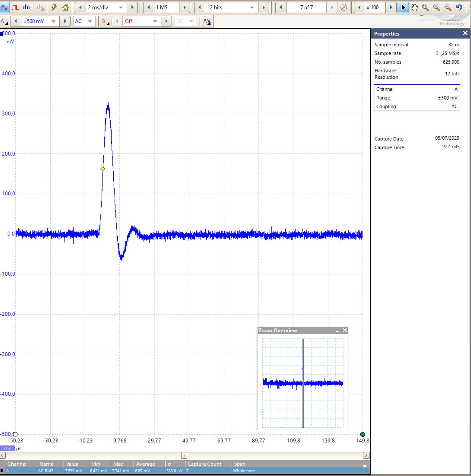Click the voltage ruler handle at the 500,0 mV axis mark
The width and height of the screenshot is (471, 476).
coord(1,34)
